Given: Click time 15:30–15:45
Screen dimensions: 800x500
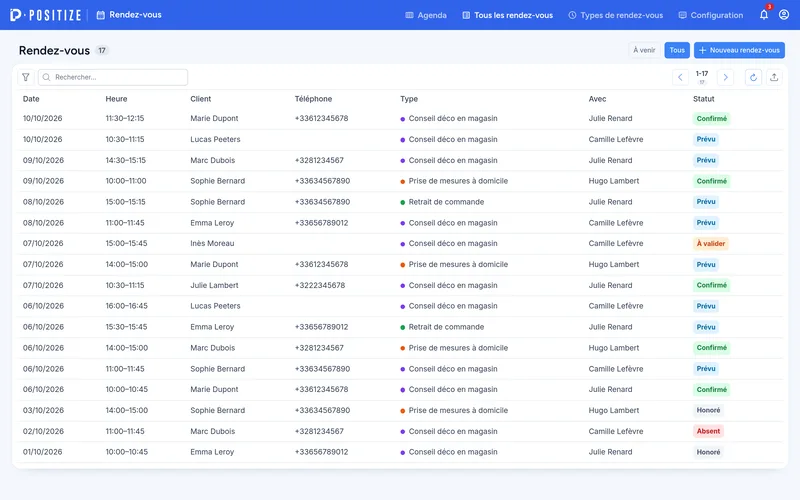Looking at the screenshot, I should [126, 327].
